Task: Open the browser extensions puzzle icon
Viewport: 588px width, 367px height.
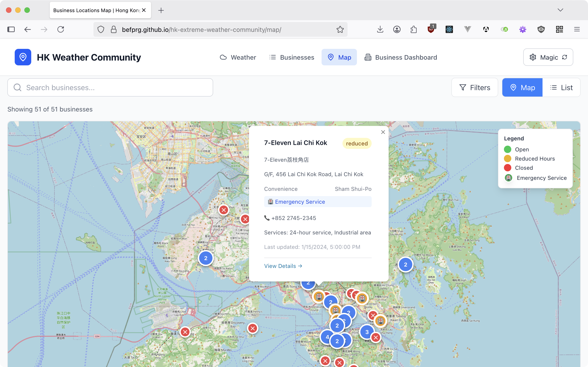Action: [413, 30]
